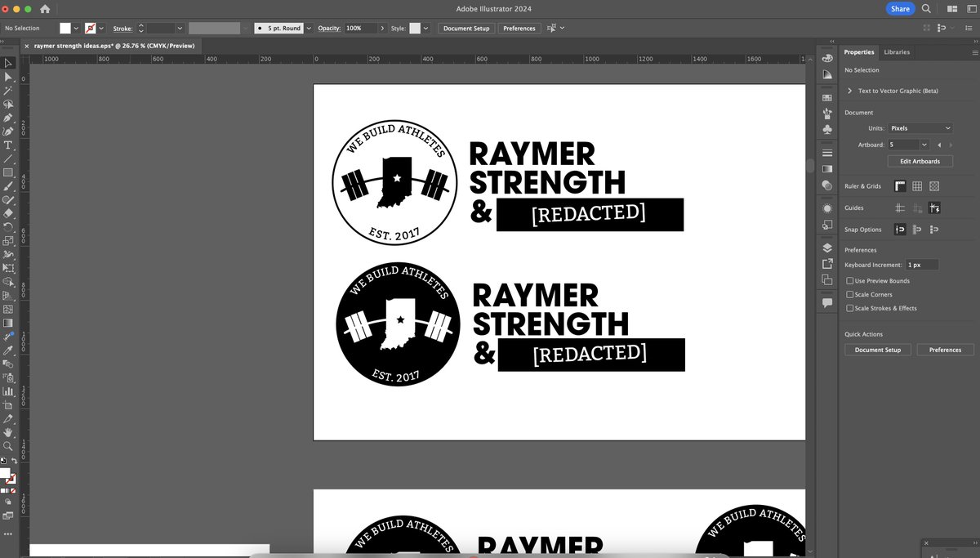Select the Type tool
Image resolution: width=980 pixels, height=558 pixels.
[8, 145]
